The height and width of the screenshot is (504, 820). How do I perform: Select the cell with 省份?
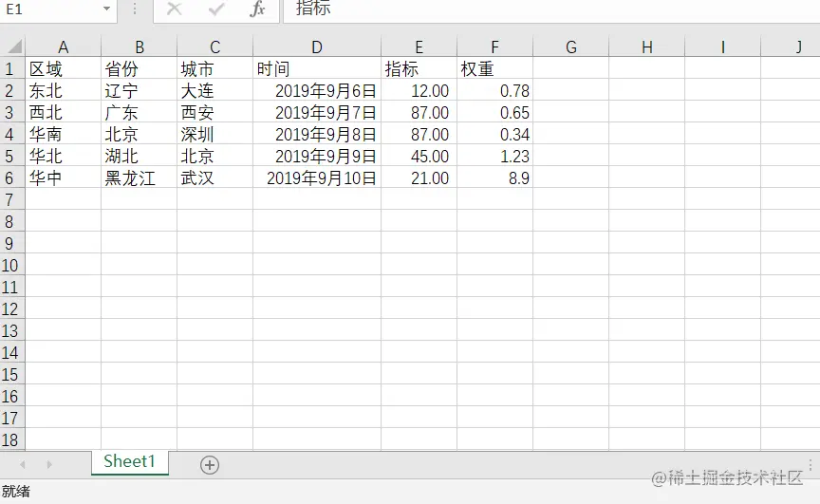click(x=140, y=68)
